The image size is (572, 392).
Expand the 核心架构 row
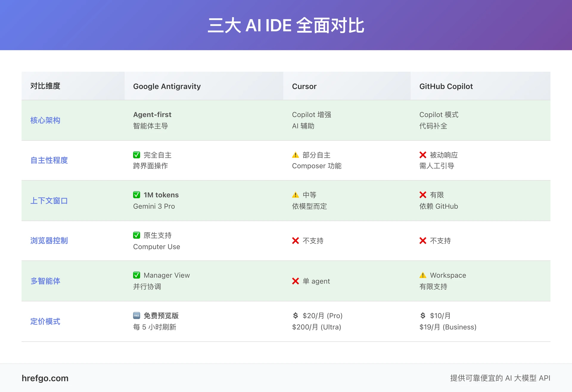(x=45, y=121)
